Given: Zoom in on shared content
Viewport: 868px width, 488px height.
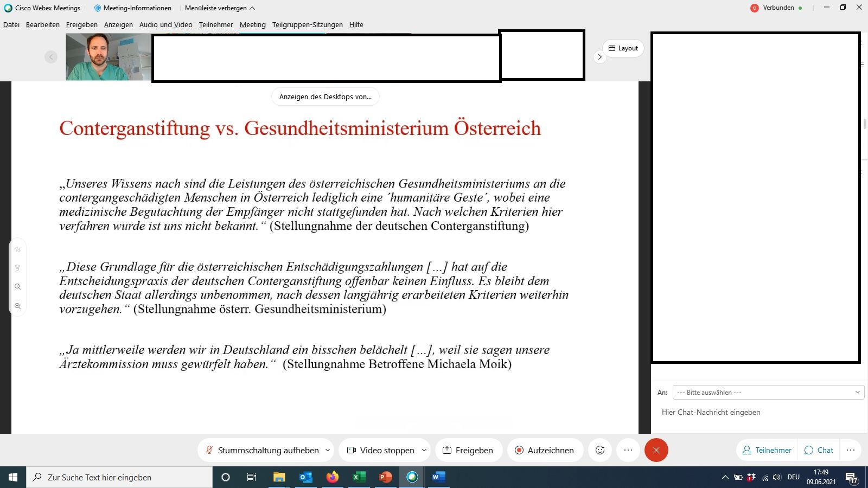Looking at the screenshot, I should pos(17,286).
